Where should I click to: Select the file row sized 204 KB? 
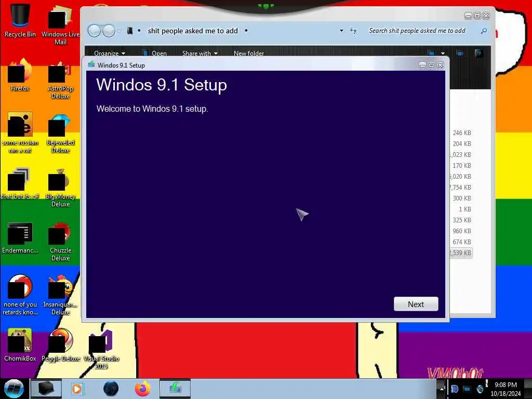[462, 143]
